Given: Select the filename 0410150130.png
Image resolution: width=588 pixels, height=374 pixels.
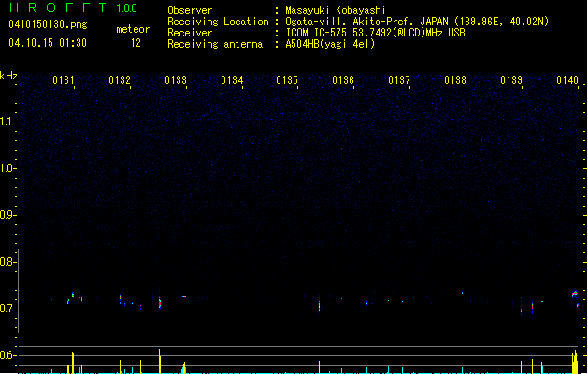Looking at the screenshot, I should [x=48, y=25].
